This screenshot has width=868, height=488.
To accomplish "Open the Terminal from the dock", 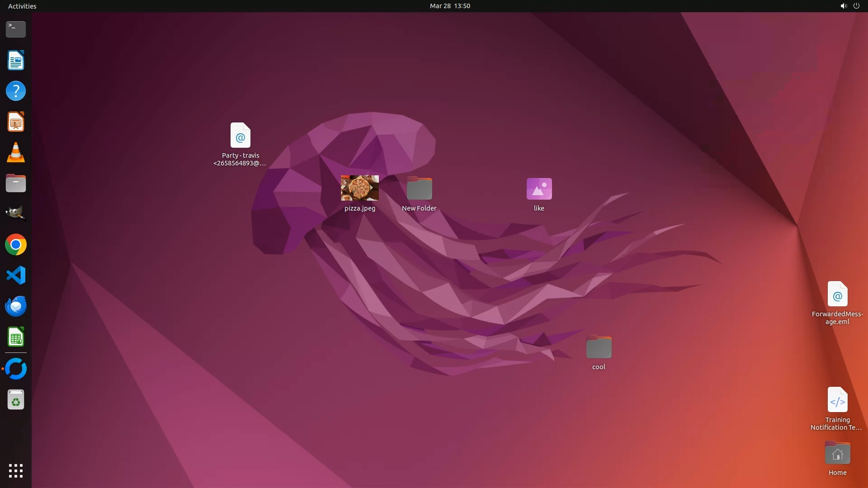I will coord(16,29).
